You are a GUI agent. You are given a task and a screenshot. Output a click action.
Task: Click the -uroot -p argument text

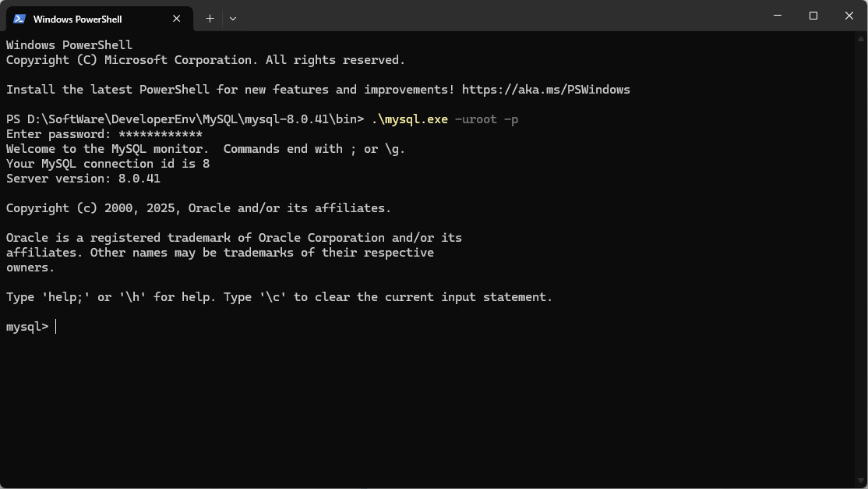point(491,119)
